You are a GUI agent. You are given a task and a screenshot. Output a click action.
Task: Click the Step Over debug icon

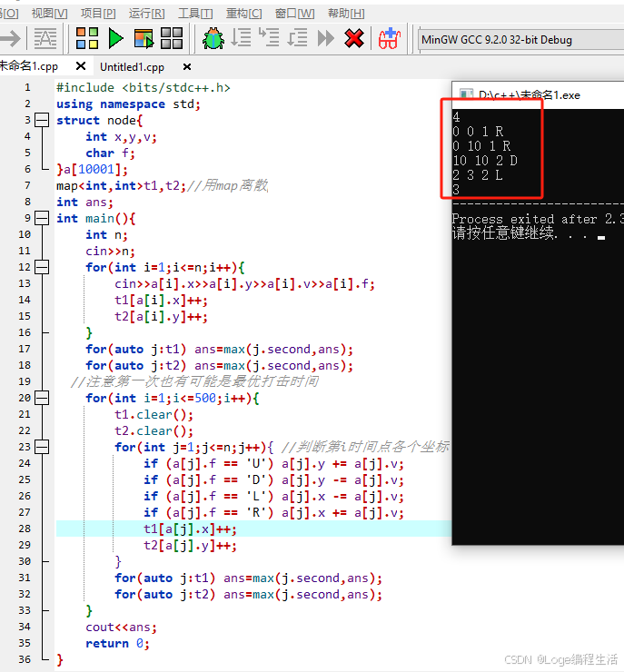(x=241, y=38)
